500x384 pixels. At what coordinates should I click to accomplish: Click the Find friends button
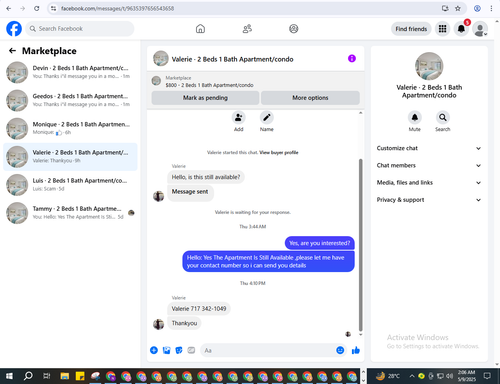(x=411, y=29)
